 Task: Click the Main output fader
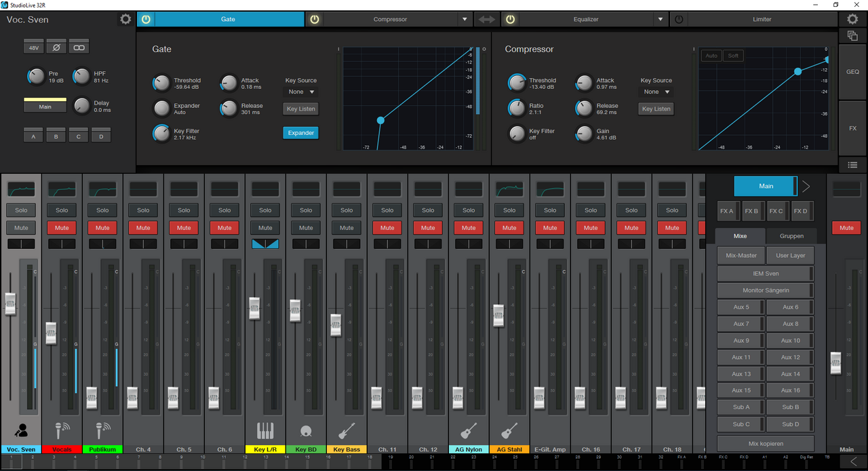click(836, 363)
